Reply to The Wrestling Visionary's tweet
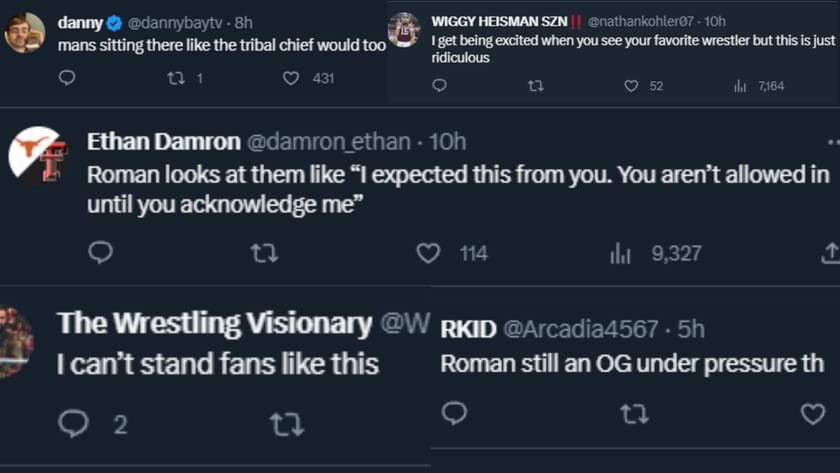 pyautogui.click(x=73, y=423)
